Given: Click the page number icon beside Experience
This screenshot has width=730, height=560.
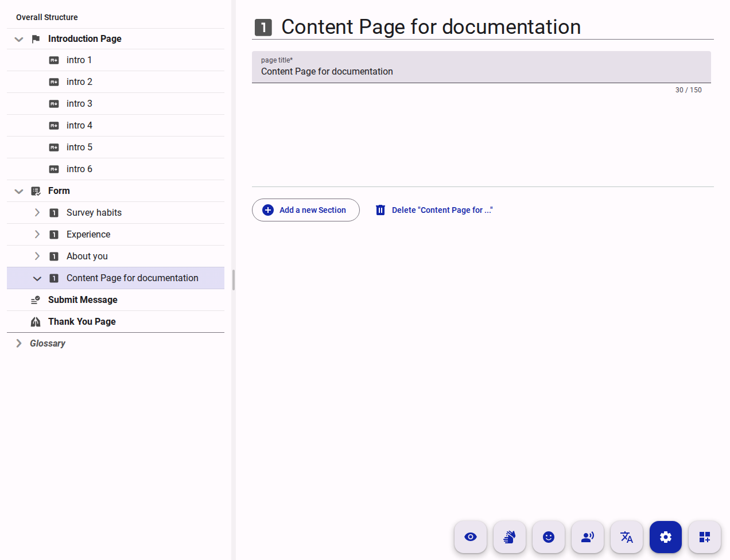Looking at the screenshot, I should click(54, 235).
